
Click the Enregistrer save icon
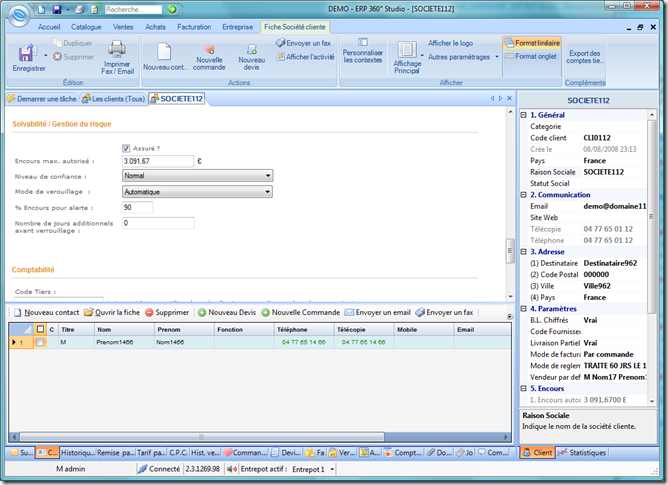[x=26, y=53]
